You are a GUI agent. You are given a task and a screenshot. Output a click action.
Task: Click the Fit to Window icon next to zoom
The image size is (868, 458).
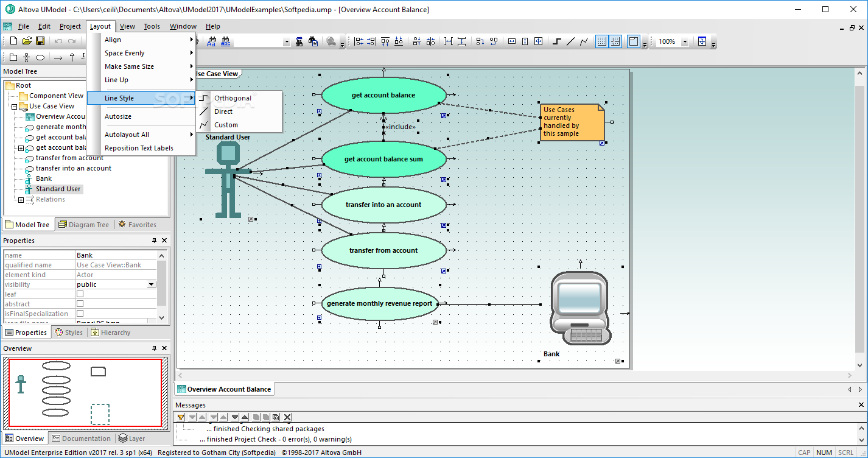click(702, 41)
